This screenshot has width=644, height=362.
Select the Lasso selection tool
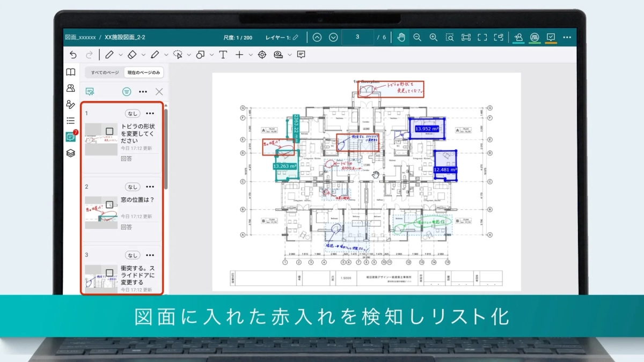(x=178, y=55)
